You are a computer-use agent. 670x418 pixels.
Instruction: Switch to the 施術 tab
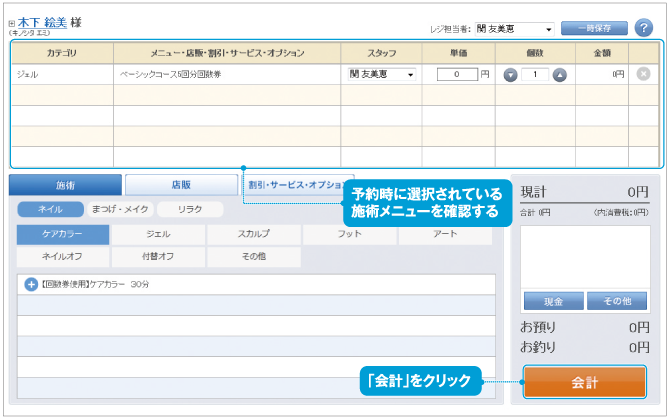click(65, 185)
